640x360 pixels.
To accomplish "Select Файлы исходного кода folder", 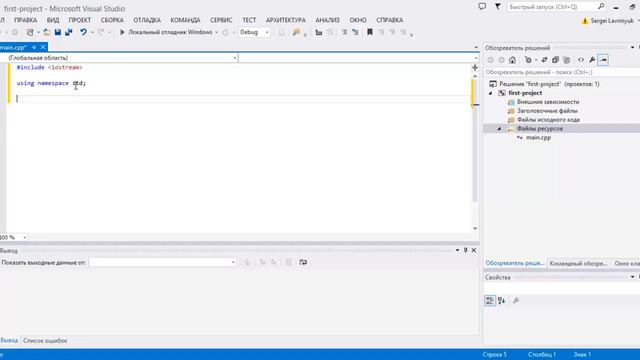I will click(x=548, y=120).
